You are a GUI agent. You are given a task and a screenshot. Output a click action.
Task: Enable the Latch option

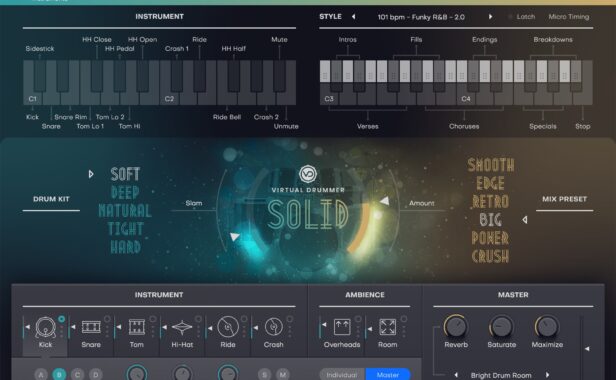[522, 17]
